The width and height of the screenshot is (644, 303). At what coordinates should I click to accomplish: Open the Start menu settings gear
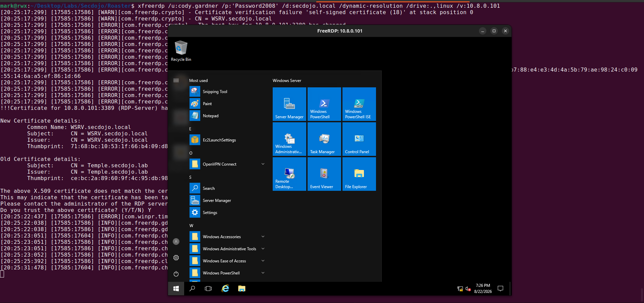(x=176, y=258)
